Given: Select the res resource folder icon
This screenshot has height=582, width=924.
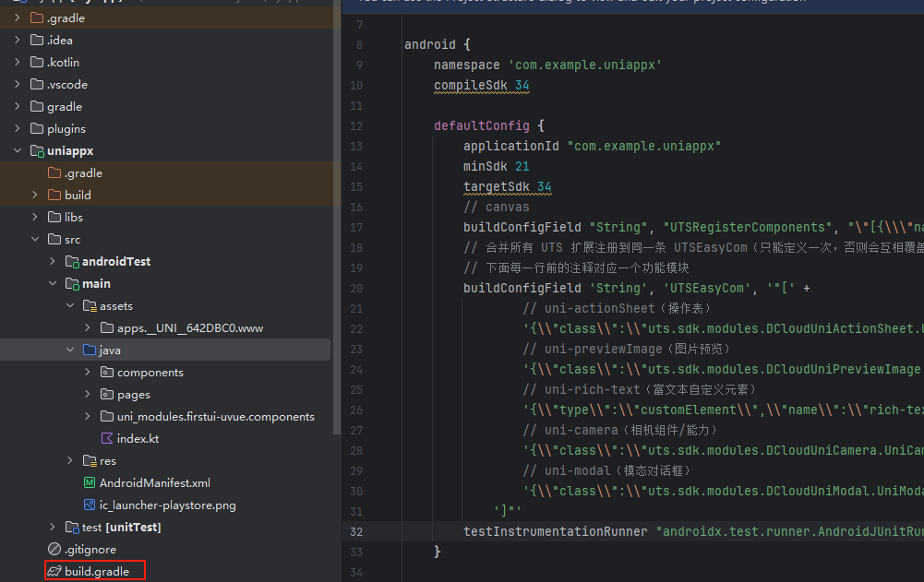Looking at the screenshot, I should pos(90,461).
